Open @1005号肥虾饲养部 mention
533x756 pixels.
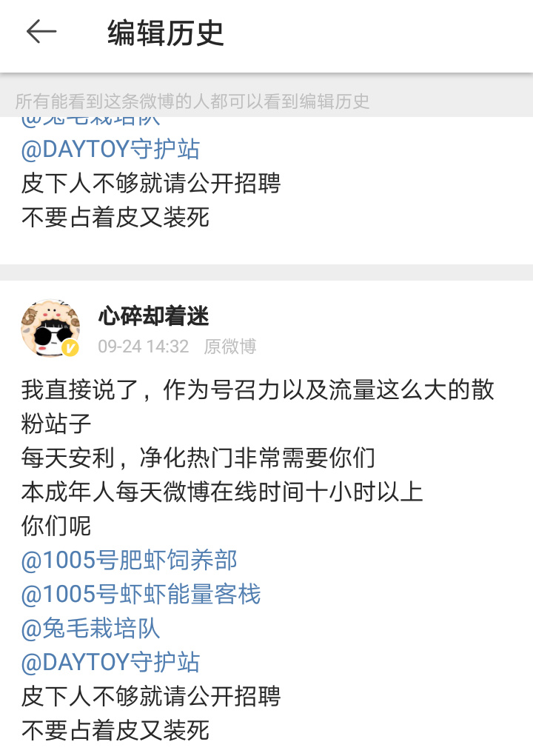[129, 561]
